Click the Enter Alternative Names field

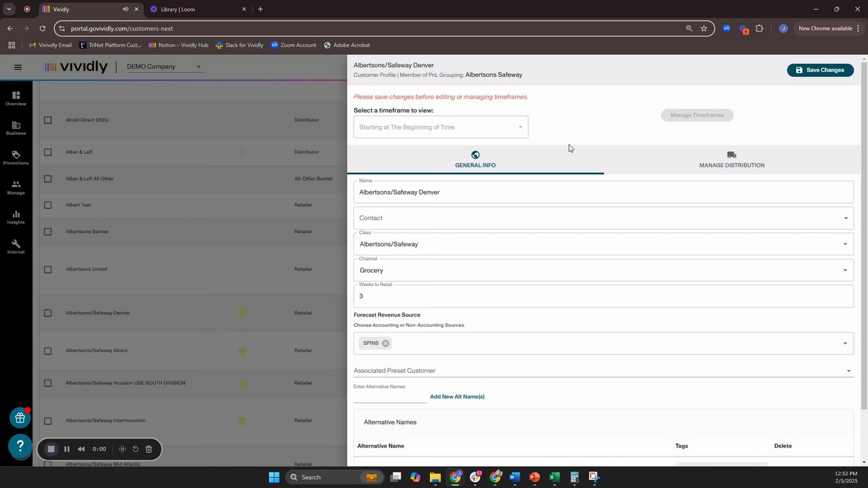(390, 395)
